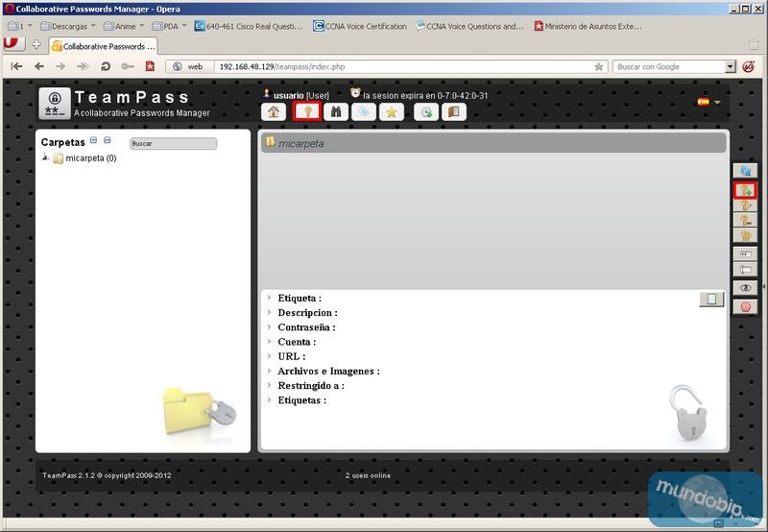Open the '1' bookmark folder dropdown
This screenshot has height=532, width=768.
coord(30,26)
